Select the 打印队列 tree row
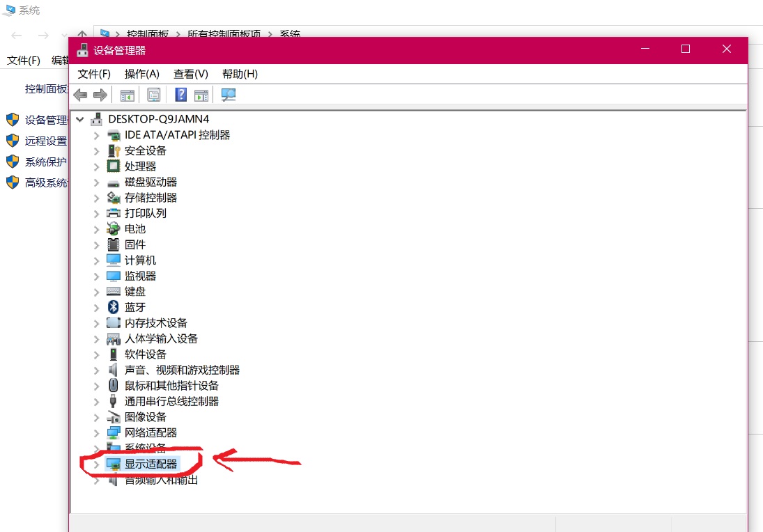Viewport: 763px width, 532px height. point(146,213)
